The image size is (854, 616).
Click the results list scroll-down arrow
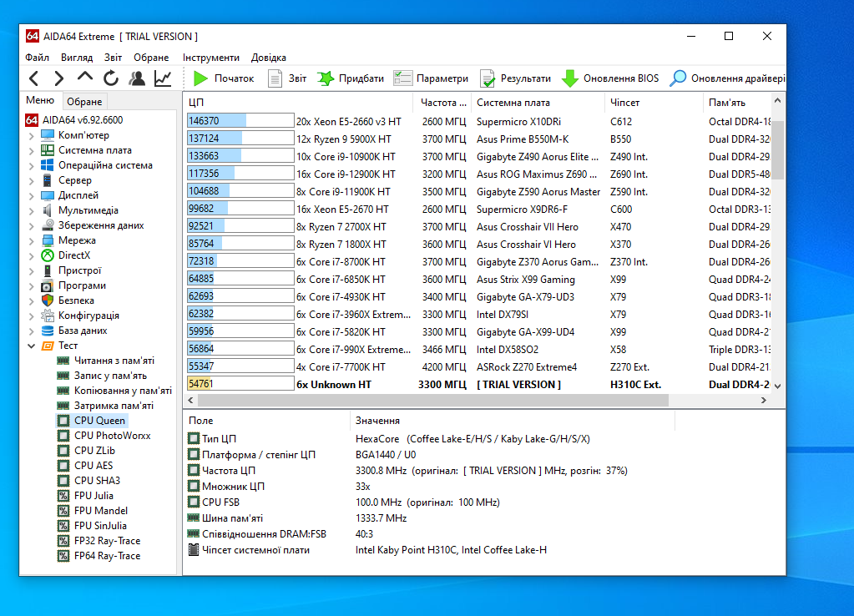click(777, 386)
